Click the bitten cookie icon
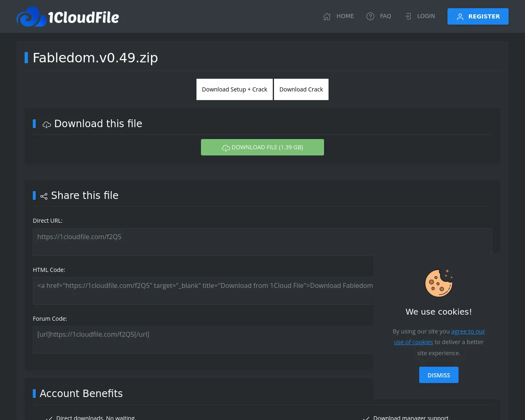The width and height of the screenshot is (525, 420). pos(438,283)
